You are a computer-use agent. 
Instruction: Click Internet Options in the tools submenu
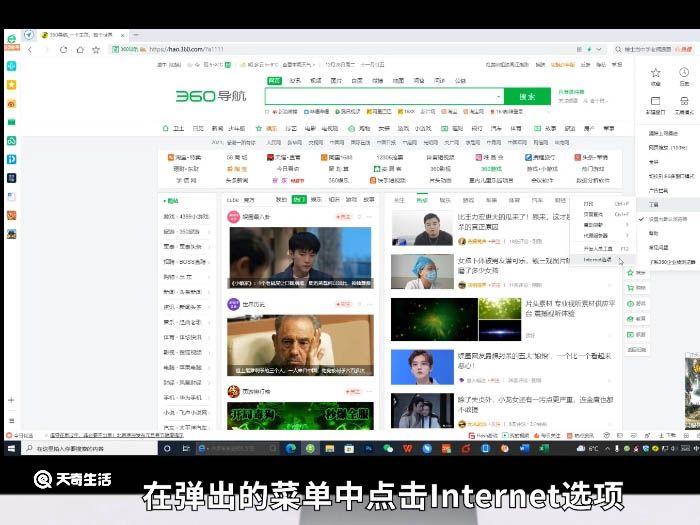601,260
